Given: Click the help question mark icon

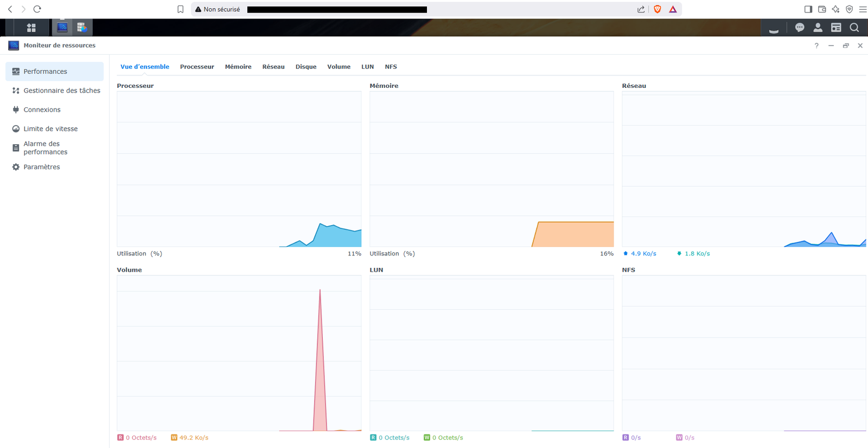Looking at the screenshot, I should pos(816,46).
